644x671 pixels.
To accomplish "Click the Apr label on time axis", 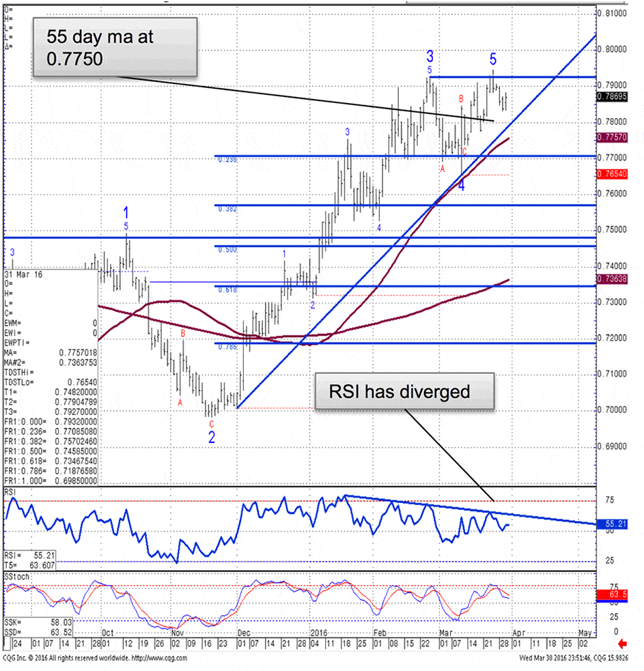I will (x=519, y=632).
